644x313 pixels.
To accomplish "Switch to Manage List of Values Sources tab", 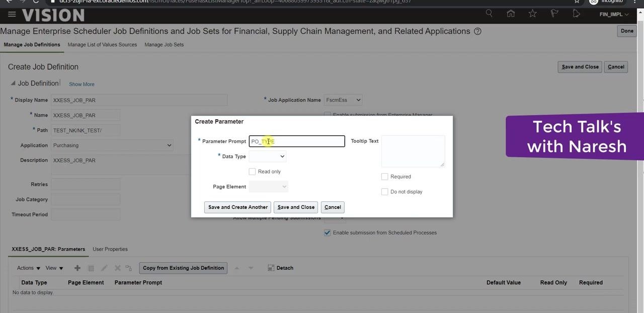I will 102,45.
